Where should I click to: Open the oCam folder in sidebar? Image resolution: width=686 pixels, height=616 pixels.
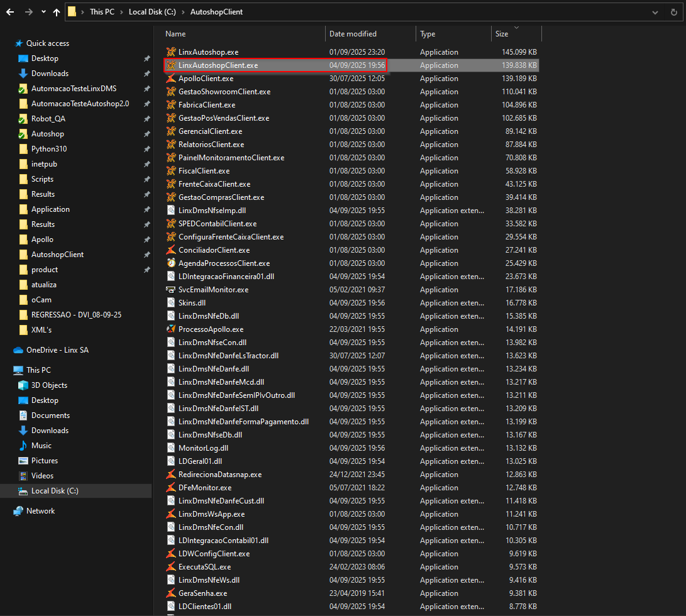41,300
